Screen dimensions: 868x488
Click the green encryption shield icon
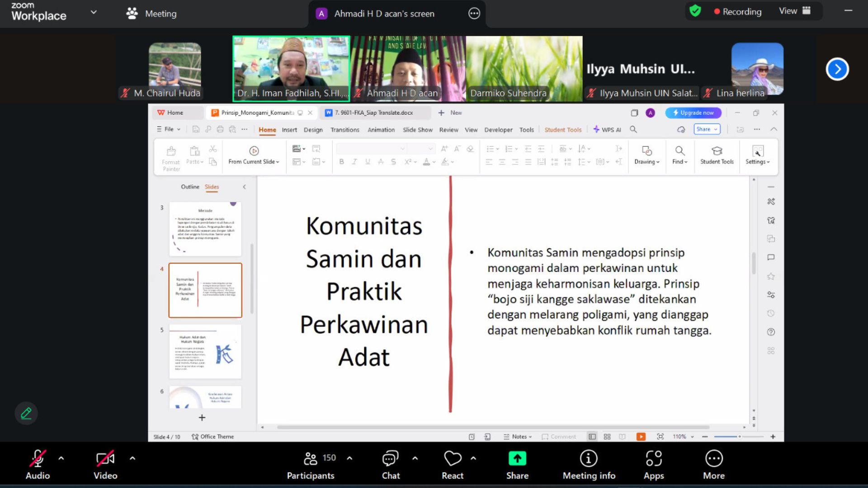pos(695,11)
